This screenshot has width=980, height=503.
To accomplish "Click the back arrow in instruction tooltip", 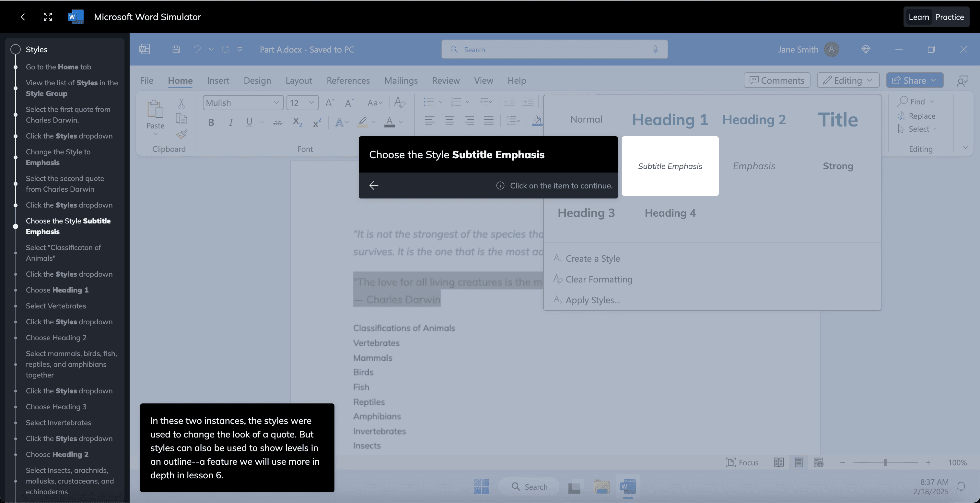I will tap(374, 186).
